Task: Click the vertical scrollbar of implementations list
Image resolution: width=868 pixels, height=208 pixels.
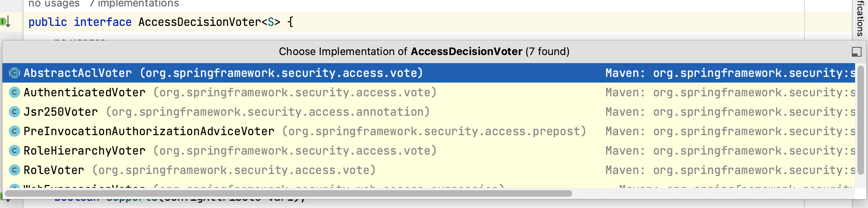Action: (861, 120)
